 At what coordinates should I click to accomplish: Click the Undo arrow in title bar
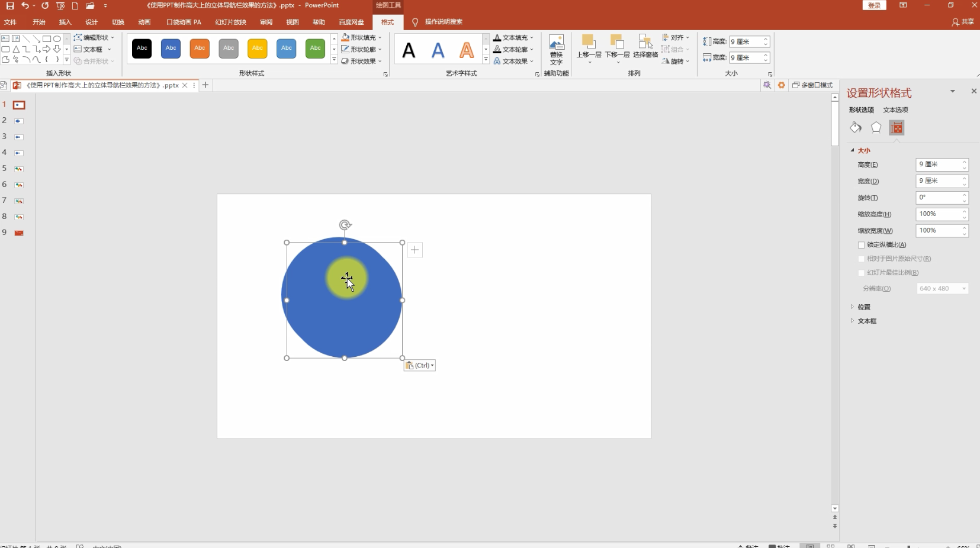click(25, 5)
